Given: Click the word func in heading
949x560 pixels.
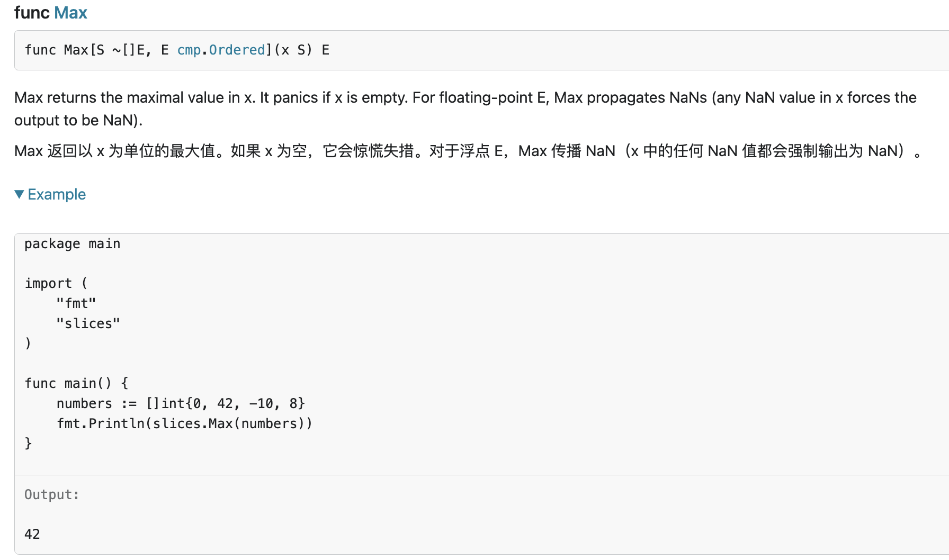Looking at the screenshot, I should (x=32, y=12).
